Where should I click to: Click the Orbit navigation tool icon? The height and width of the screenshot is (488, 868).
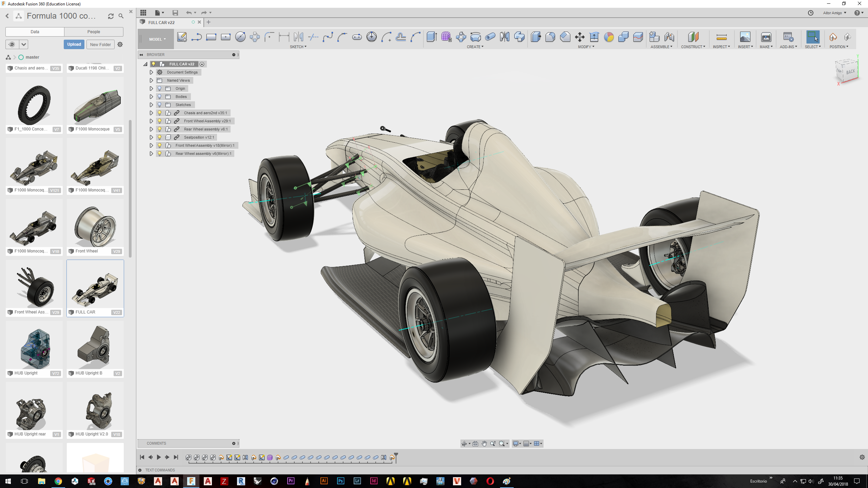(x=464, y=444)
